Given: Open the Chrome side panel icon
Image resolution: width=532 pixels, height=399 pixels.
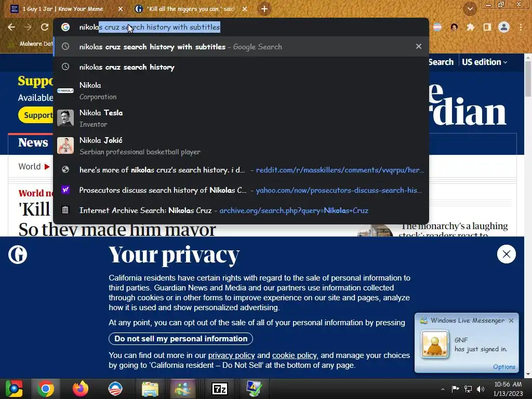Looking at the screenshot, I should click(487, 27).
